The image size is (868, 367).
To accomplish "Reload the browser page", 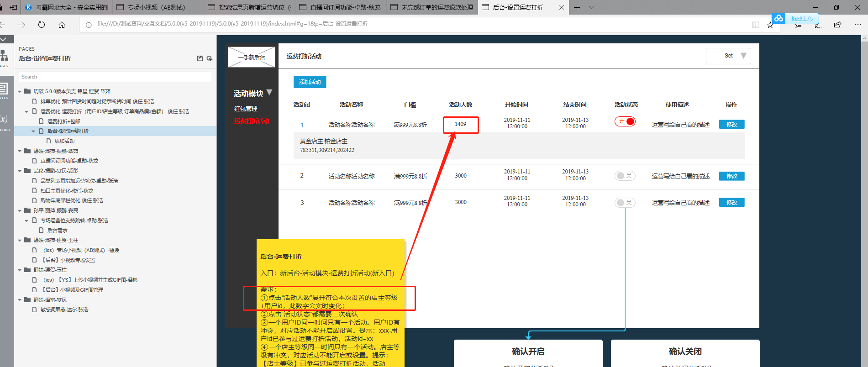I will [x=42, y=25].
